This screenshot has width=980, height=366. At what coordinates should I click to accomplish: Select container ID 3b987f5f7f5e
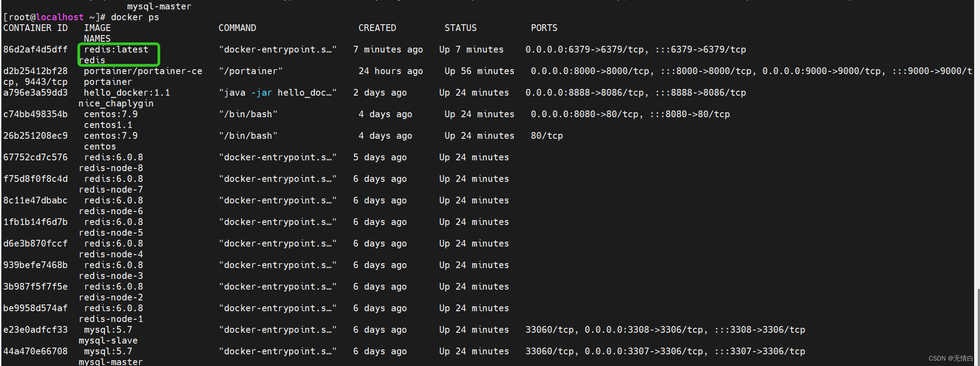35,287
